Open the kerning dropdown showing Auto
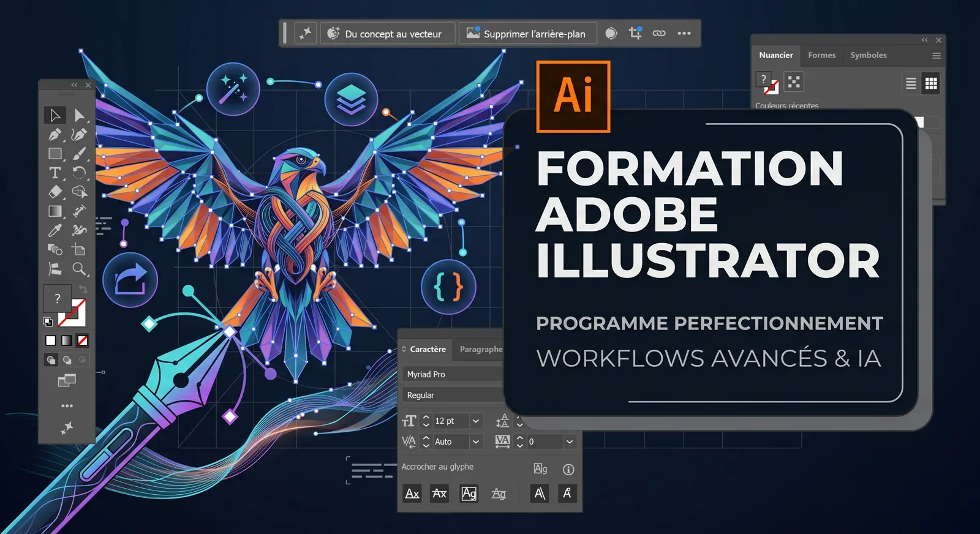 475,442
